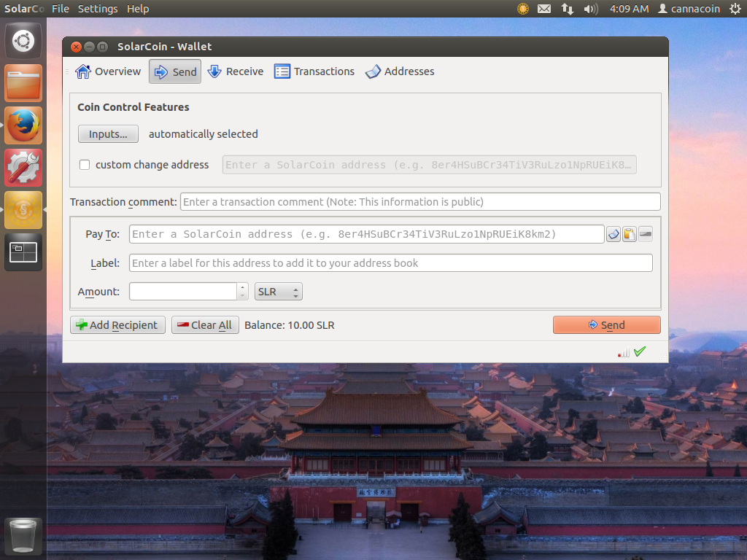This screenshot has height=560, width=747.
Task: Open the Addresses tab
Action: point(400,71)
